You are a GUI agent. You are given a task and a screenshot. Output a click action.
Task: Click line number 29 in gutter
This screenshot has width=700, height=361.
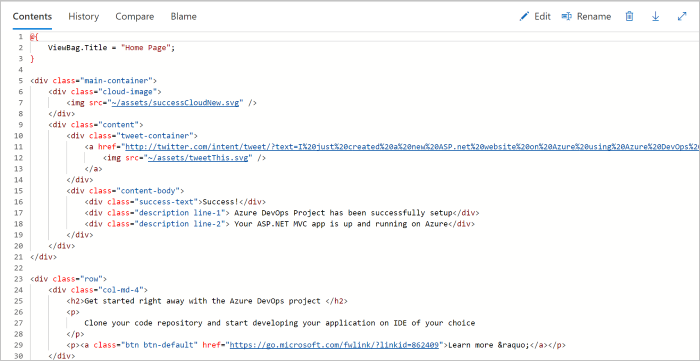19,345
